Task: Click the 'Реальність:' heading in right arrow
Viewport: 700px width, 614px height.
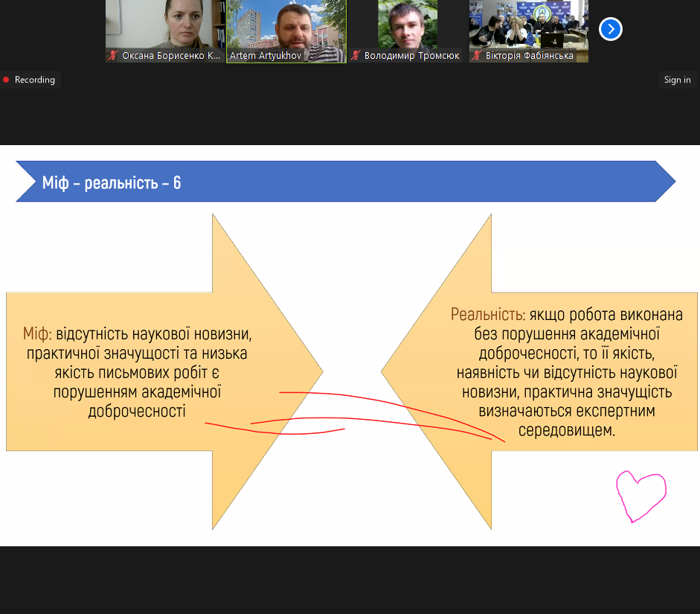Action: point(487,315)
